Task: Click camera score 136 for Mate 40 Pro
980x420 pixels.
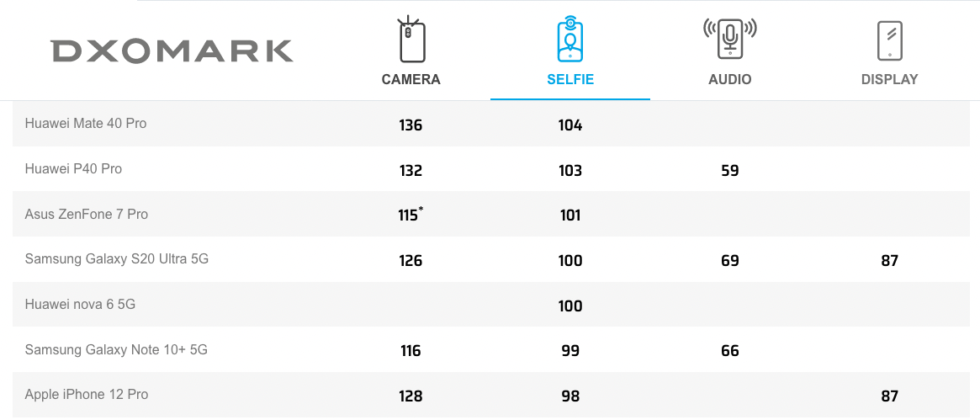Action: click(x=411, y=125)
